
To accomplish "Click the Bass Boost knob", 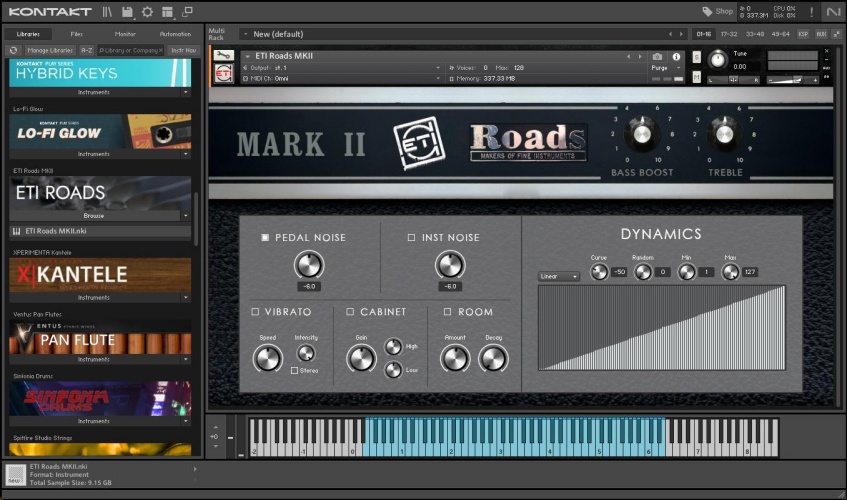I will [x=640, y=134].
